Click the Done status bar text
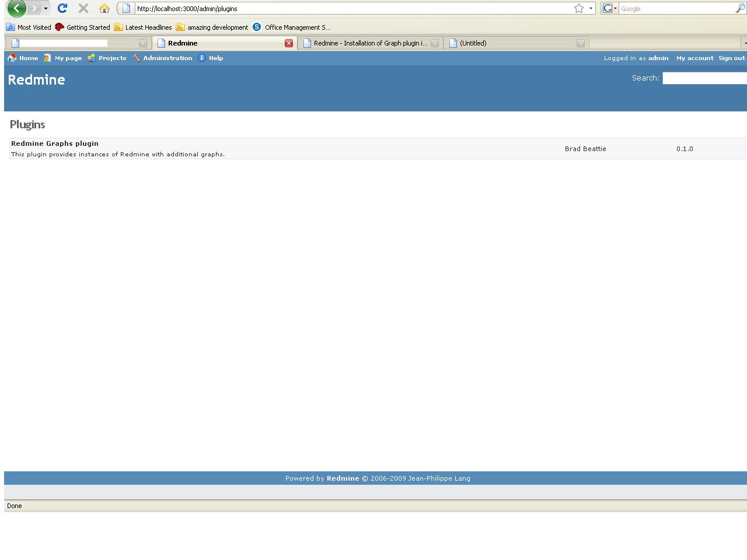The width and height of the screenshot is (747, 560). [15, 506]
